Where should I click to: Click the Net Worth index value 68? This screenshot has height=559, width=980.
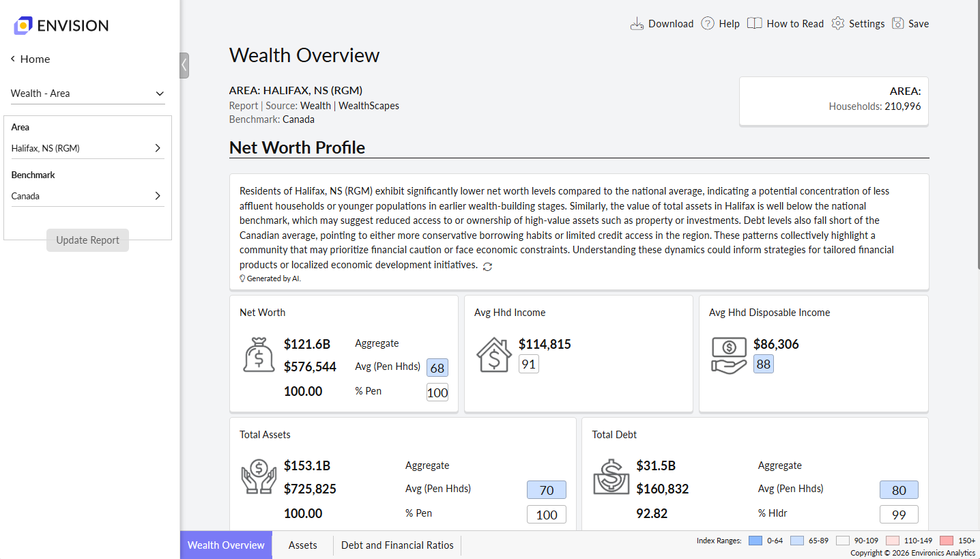pos(437,368)
